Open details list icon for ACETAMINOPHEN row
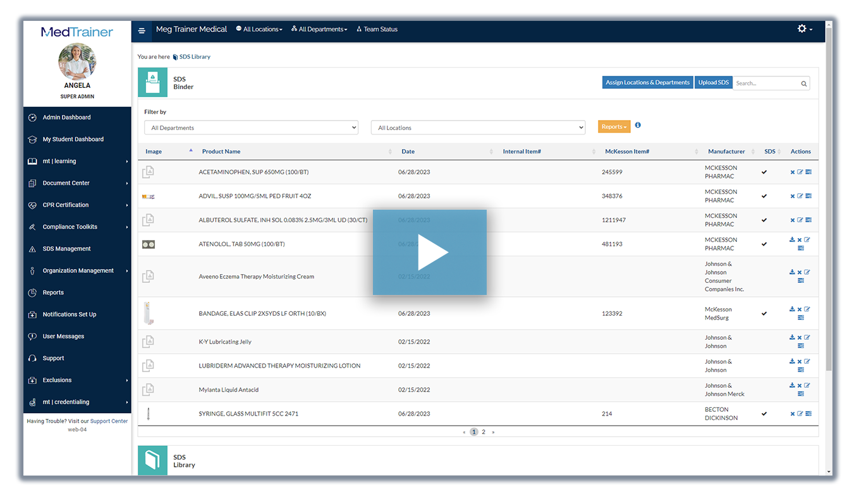This screenshot has height=504, width=859. tap(808, 172)
